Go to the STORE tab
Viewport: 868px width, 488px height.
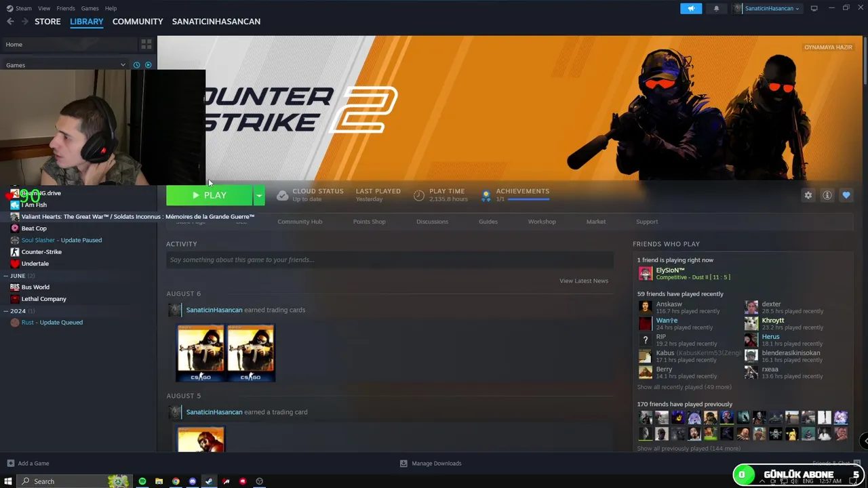(47, 22)
